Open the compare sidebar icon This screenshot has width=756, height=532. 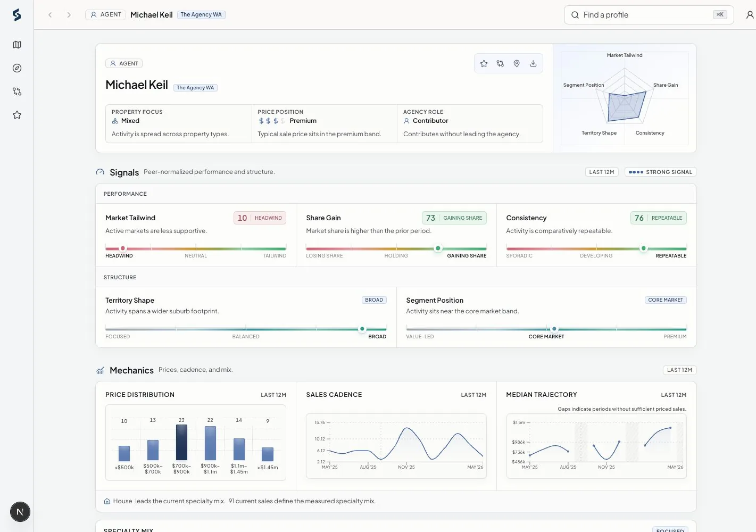(x=17, y=92)
